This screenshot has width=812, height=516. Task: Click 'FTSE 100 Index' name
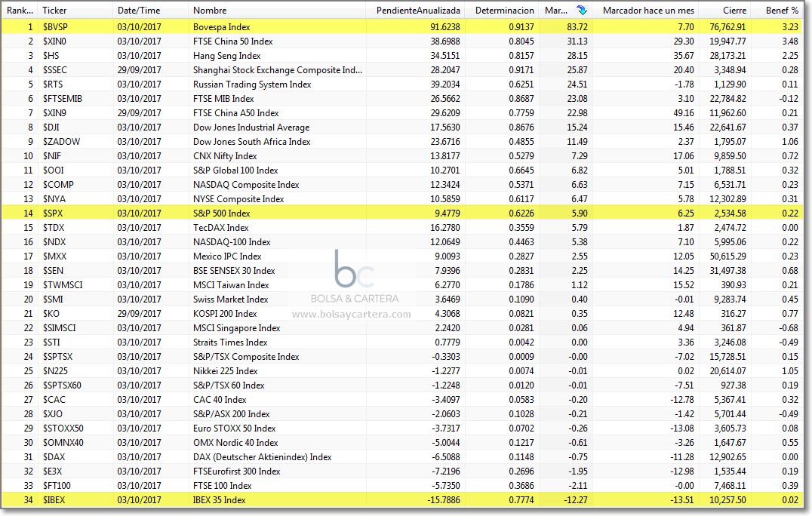click(223, 486)
